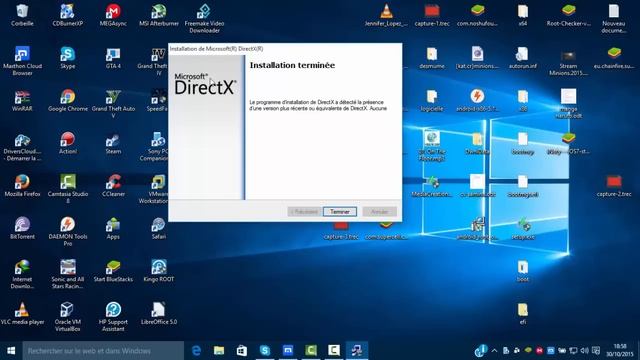Open the Corbeille recycle bin icon
Image resolution: width=640 pixels, height=360 pixels.
(x=22, y=15)
